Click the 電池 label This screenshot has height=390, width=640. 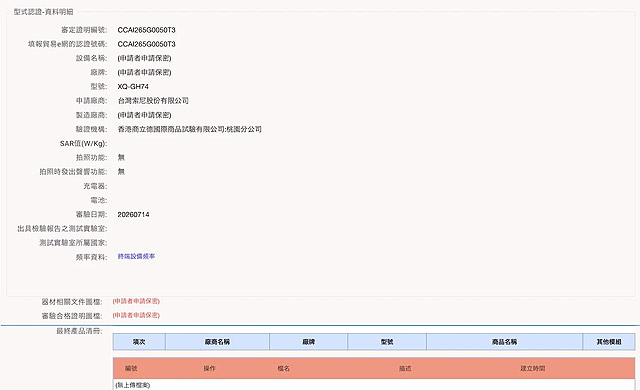point(99,200)
